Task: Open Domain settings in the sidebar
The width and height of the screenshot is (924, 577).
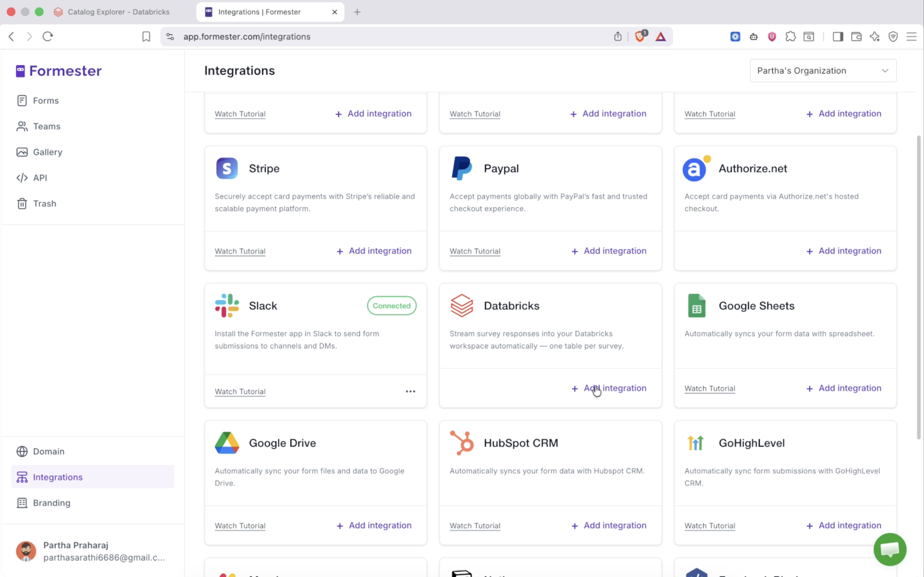Action: click(40, 451)
